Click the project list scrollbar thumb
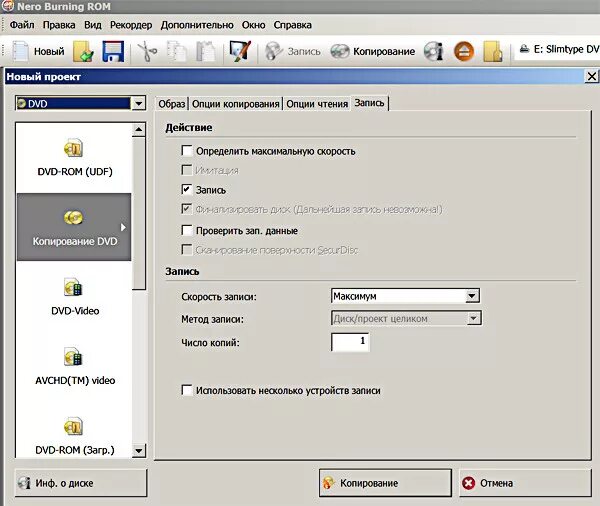This screenshot has height=506, width=600. click(139, 214)
